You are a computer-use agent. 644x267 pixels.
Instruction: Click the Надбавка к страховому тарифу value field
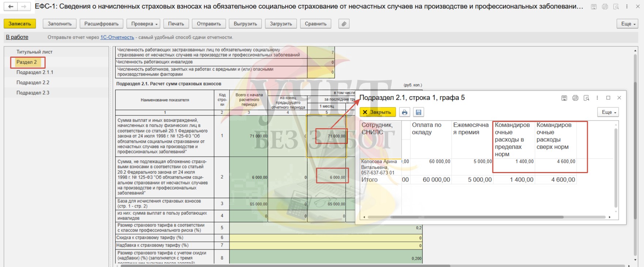(x=326, y=245)
